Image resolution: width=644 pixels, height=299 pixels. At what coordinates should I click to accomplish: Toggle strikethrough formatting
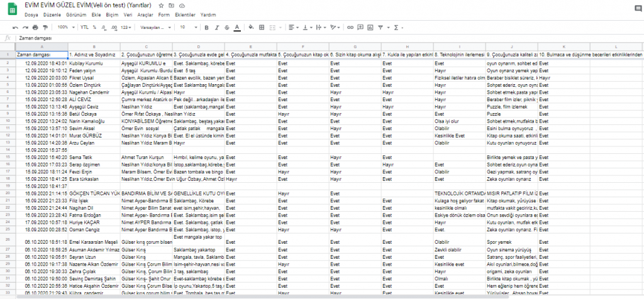[226, 28]
